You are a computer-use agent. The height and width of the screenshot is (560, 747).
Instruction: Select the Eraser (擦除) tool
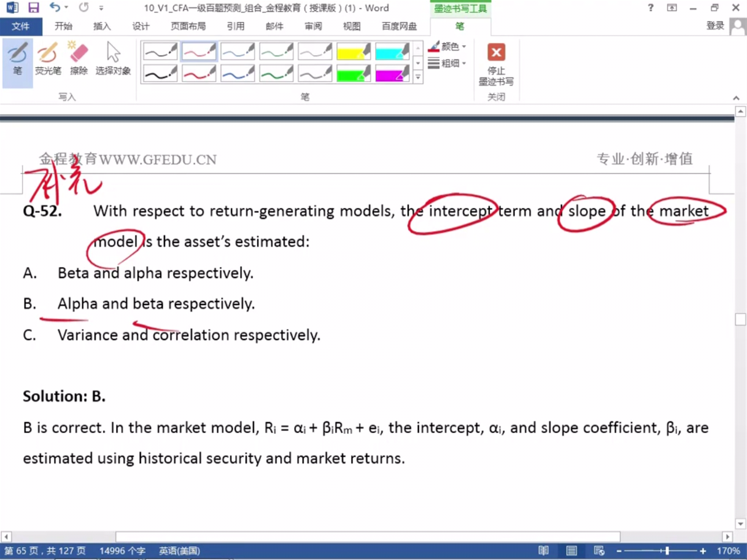coord(79,59)
